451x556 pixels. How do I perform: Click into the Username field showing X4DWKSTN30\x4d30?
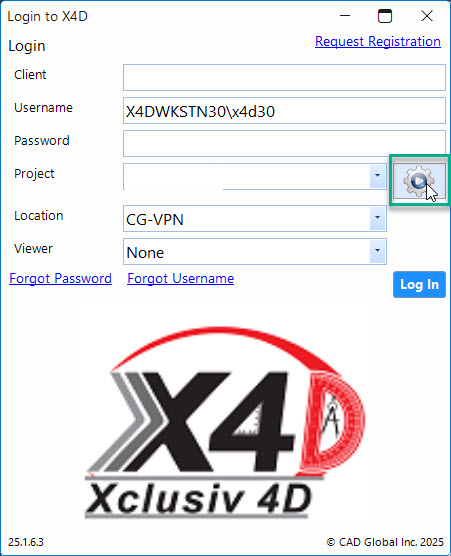pos(284,111)
